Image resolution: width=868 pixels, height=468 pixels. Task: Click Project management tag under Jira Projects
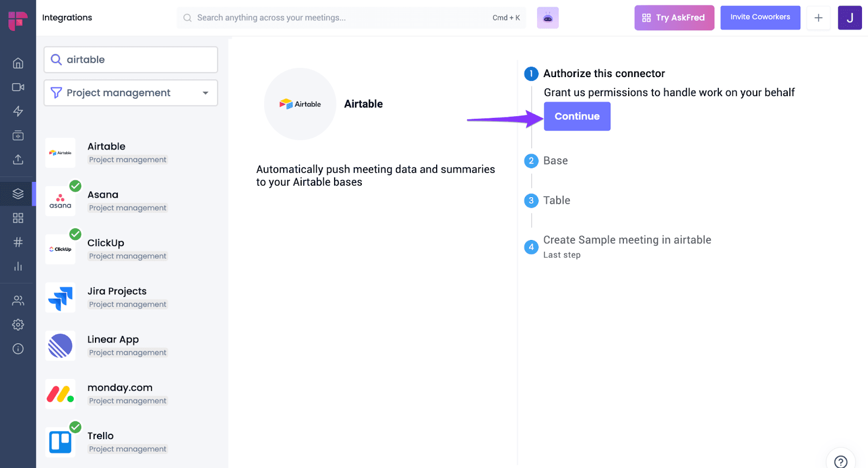pos(127,305)
